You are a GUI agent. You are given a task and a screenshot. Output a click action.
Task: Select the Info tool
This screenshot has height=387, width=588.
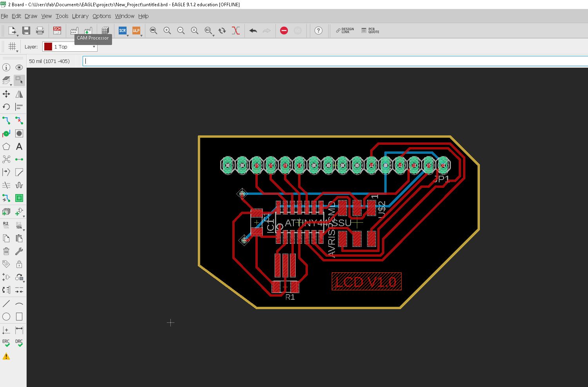(x=6, y=67)
